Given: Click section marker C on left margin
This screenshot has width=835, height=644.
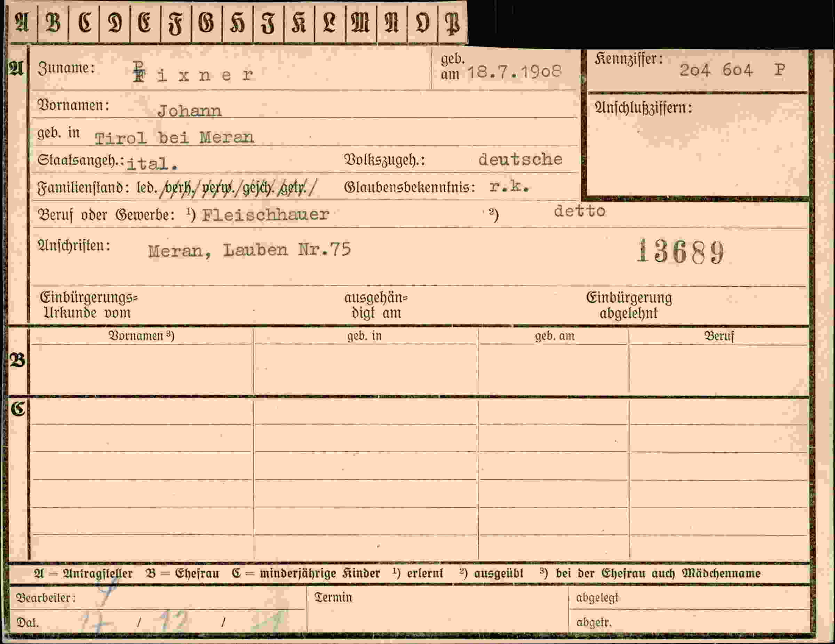Looking at the screenshot, I should (18, 409).
